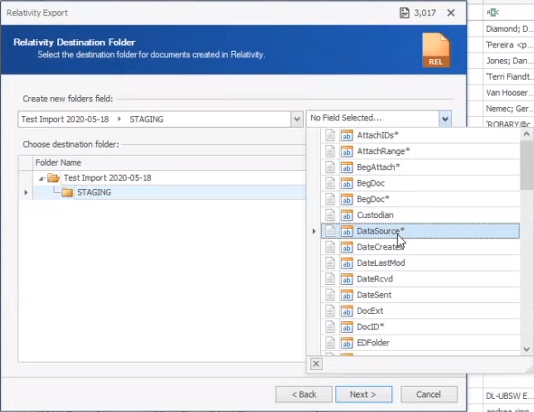The width and height of the screenshot is (534, 412).
Task: Click the field type icon for DateSent
Action: coord(347,295)
